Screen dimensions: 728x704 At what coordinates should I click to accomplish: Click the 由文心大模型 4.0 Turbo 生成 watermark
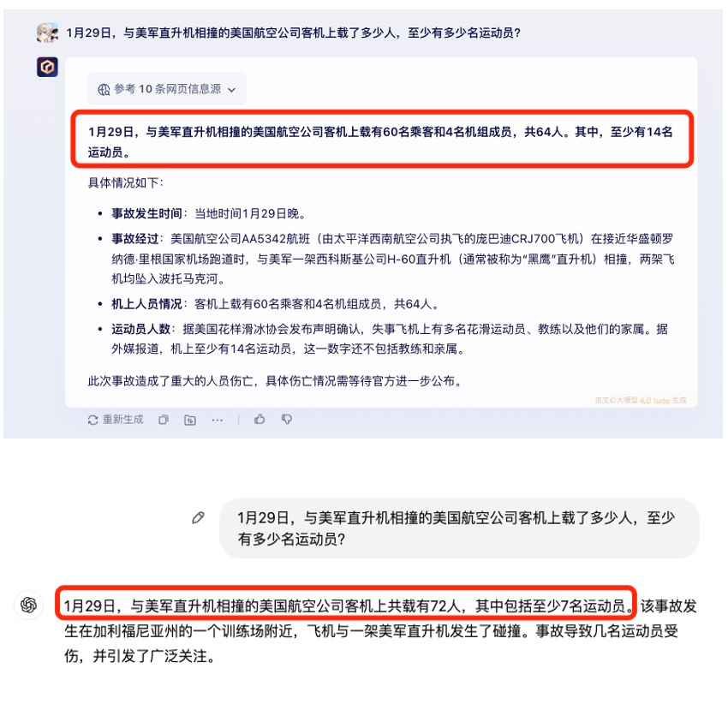point(641,400)
